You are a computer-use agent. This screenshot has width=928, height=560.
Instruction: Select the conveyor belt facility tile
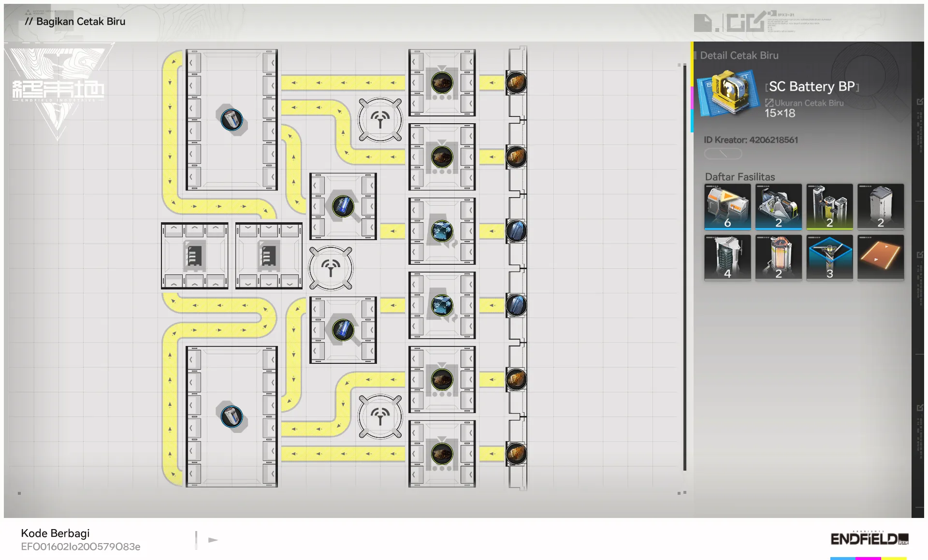880,257
